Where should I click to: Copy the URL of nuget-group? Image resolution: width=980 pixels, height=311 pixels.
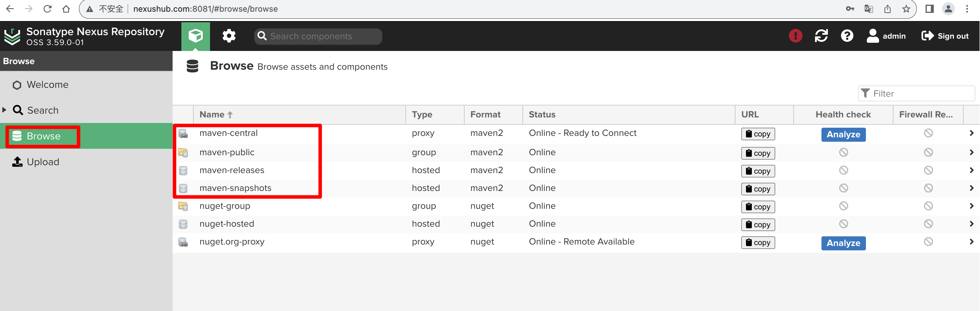click(758, 207)
